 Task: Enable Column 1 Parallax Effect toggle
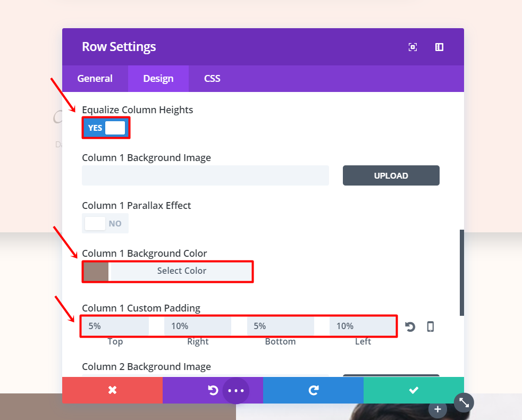[105, 224]
